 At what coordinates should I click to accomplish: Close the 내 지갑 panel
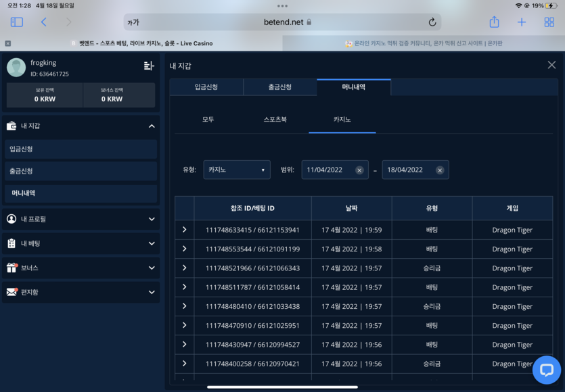click(551, 65)
